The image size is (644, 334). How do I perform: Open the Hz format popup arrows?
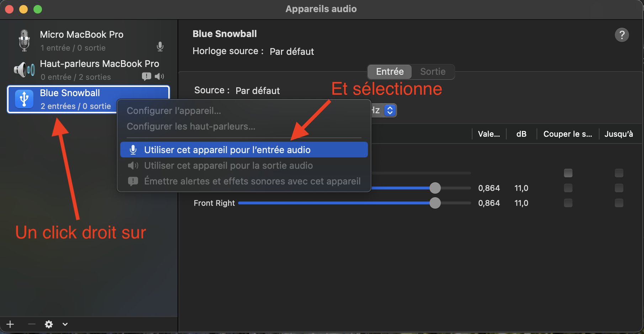[x=390, y=110]
